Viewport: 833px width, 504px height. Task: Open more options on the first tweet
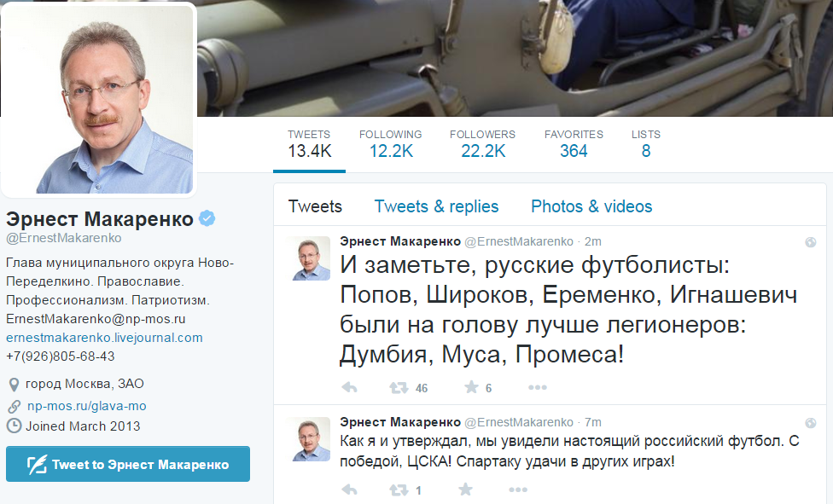coord(537,388)
